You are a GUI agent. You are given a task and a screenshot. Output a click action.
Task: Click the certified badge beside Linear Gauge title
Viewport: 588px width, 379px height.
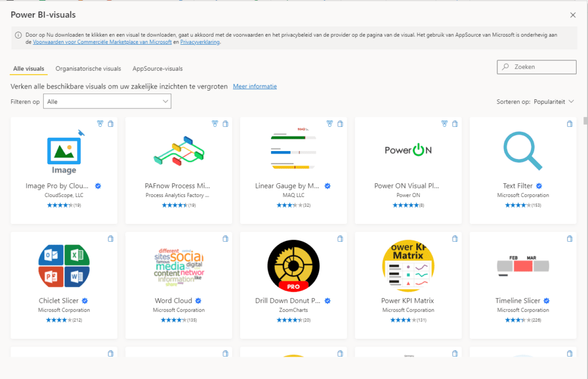pos(327,186)
